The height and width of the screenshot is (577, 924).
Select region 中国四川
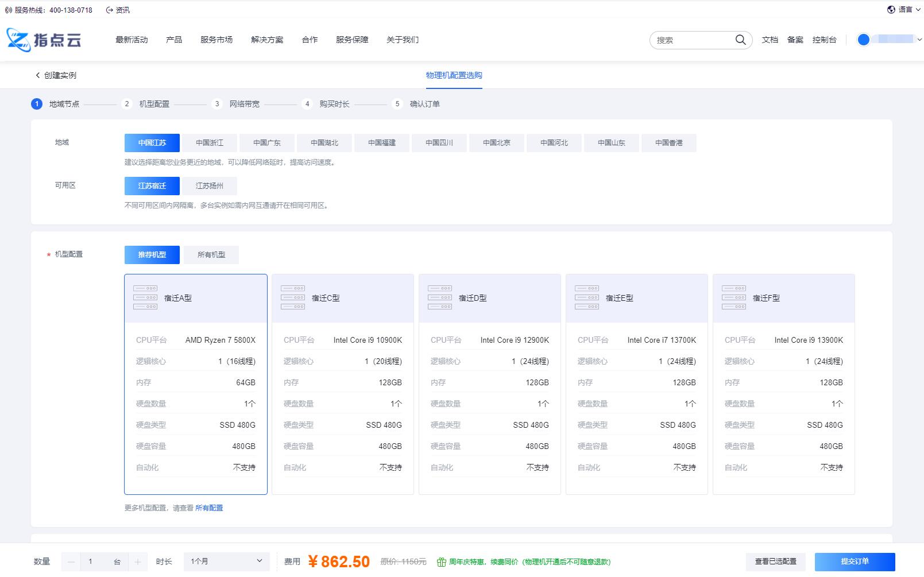click(x=439, y=143)
